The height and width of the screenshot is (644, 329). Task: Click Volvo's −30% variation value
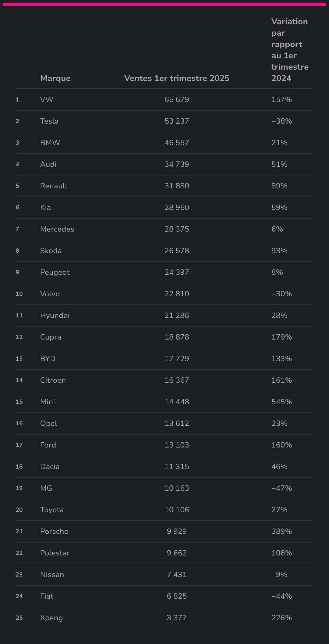pos(282,294)
